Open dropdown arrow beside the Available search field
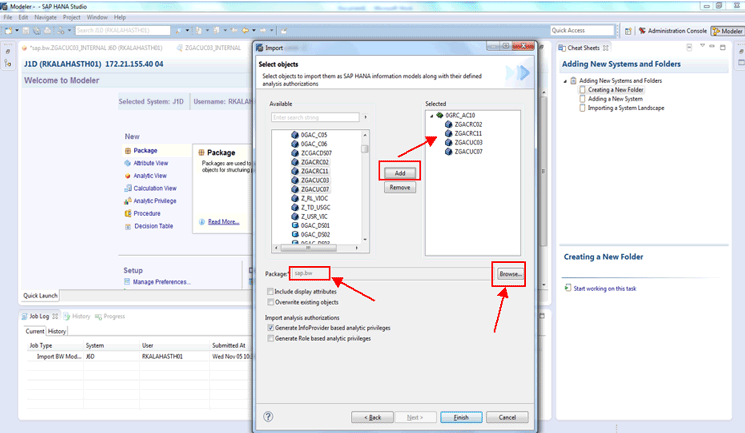The width and height of the screenshot is (745, 433). click(364, 117)
